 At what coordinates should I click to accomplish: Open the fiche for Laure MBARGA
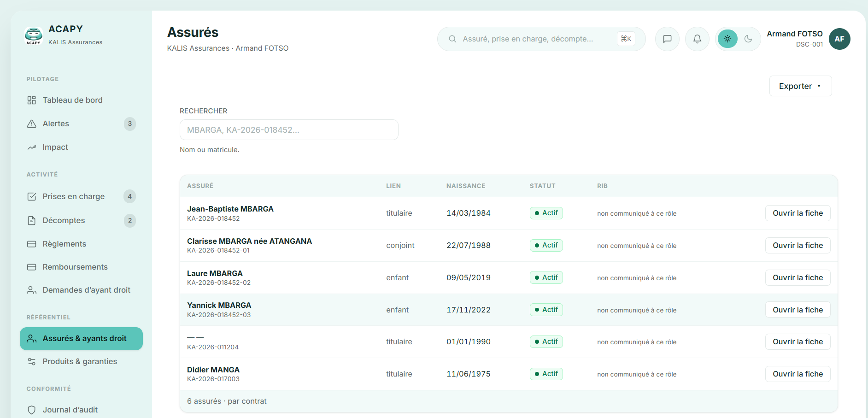(798, 278)
